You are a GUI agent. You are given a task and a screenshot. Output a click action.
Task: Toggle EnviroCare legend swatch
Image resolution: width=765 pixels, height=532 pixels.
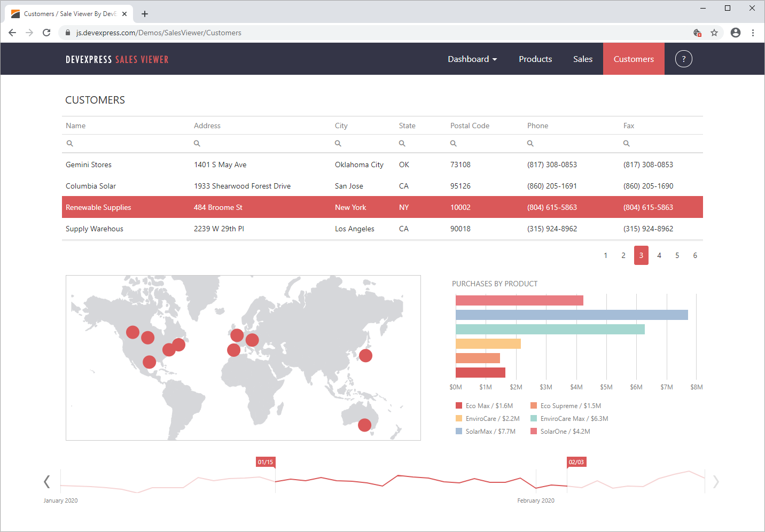(459, 418)
